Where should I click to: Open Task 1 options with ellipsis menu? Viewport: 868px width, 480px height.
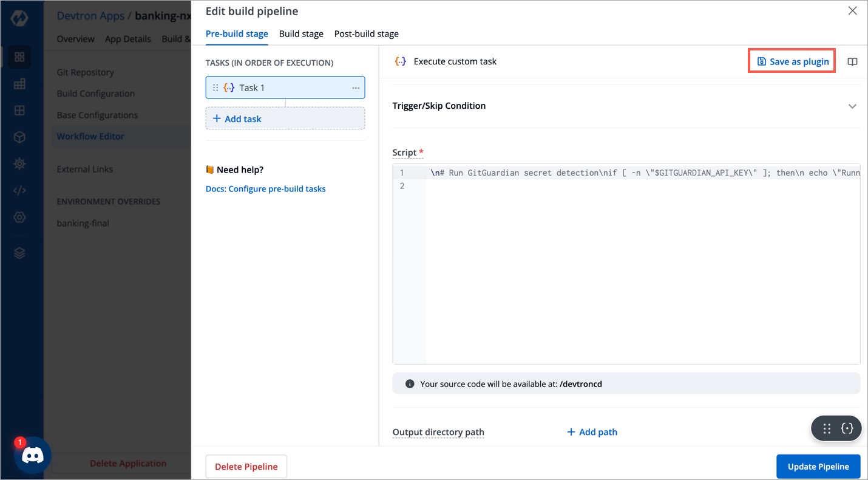(355, 87)
